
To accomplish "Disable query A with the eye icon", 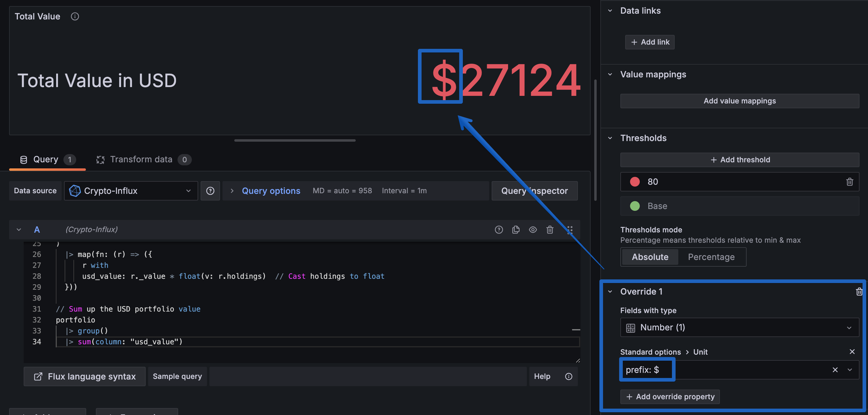I will (x=533, y=229).
